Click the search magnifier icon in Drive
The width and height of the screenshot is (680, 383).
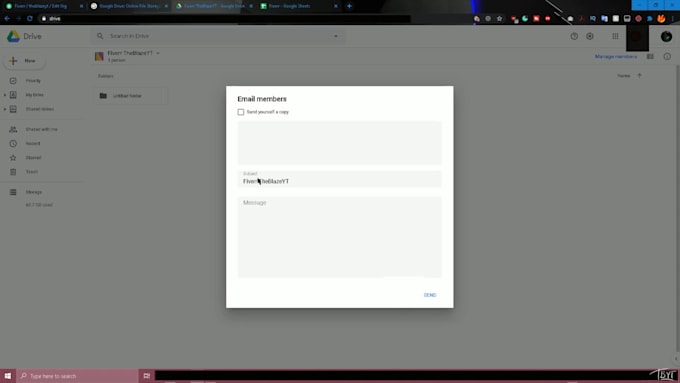[100, 36]
